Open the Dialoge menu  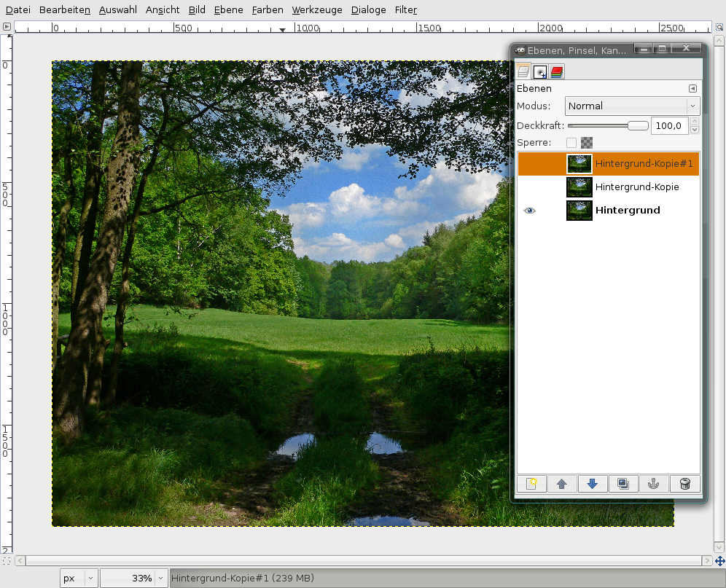click(x=368, y=9)
